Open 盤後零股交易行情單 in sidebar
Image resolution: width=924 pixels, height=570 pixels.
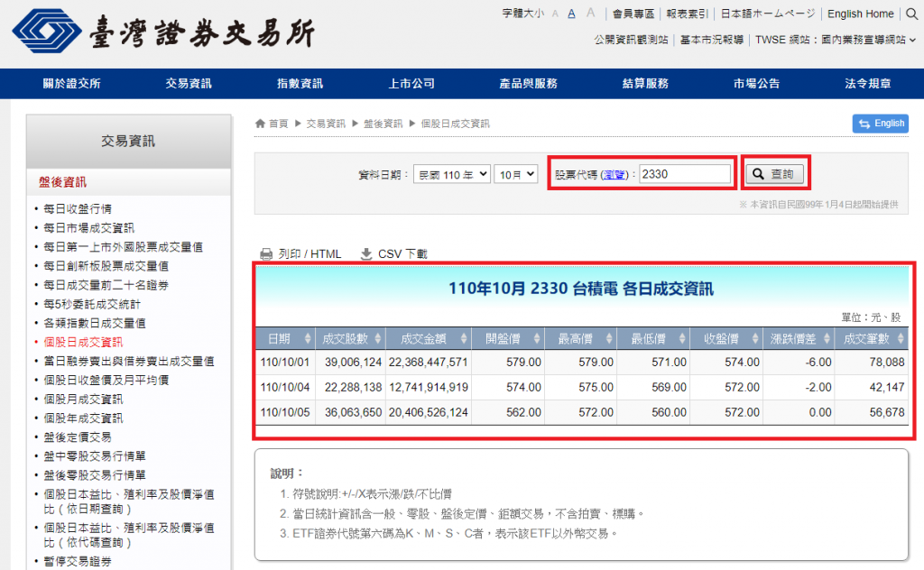coord(95,475)
